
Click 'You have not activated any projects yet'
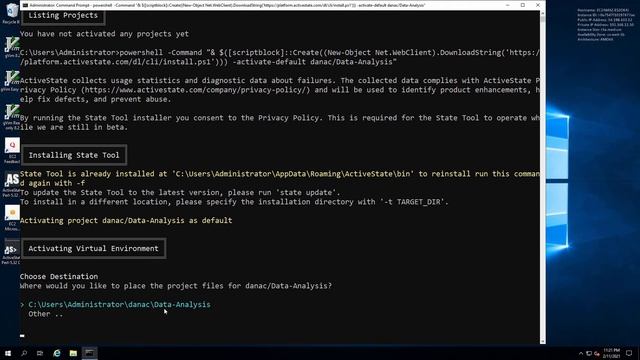[x=104, y=34]
